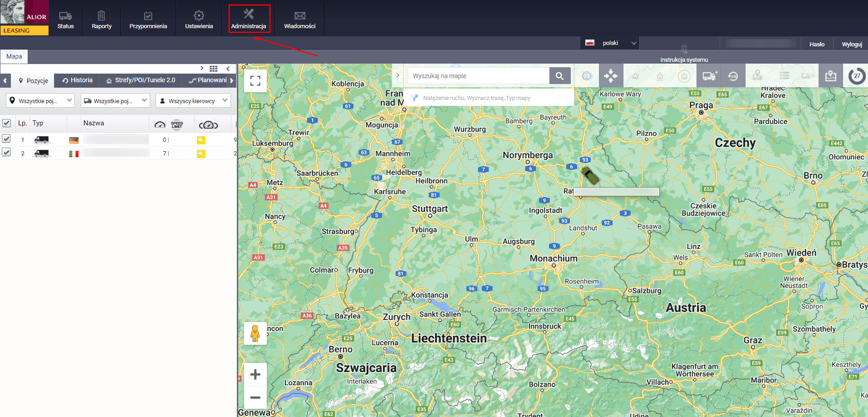Viewport: 868px width, 417px height.
Task: Click the 24h history icon
Action: [x=733, y=76]
